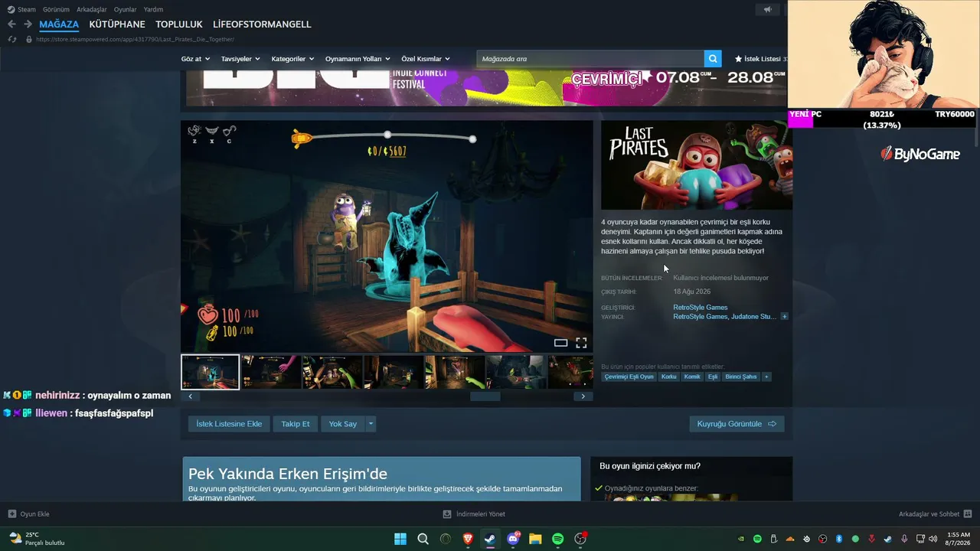Open the weather widget on the taskbar
This screenshot has height=551, width=980.
coord(37,539)
